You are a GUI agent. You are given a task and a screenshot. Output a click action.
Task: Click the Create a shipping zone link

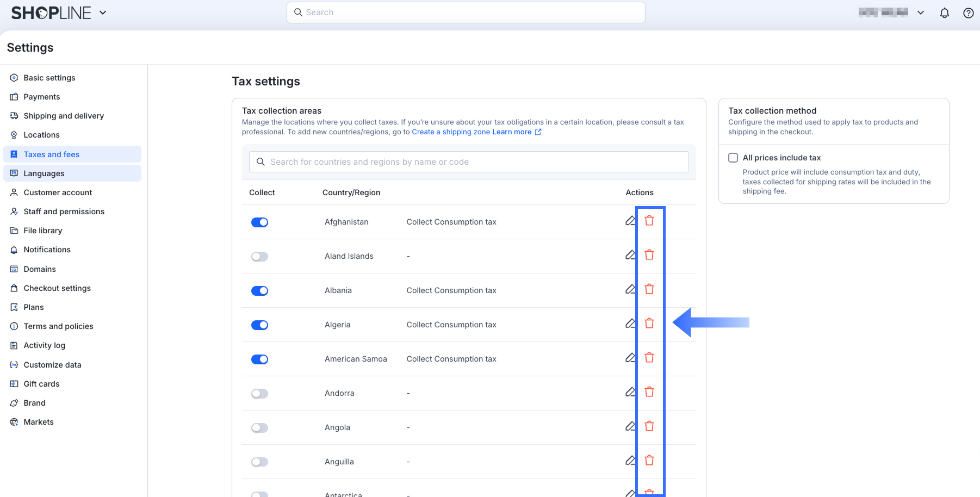coord(450,132)
